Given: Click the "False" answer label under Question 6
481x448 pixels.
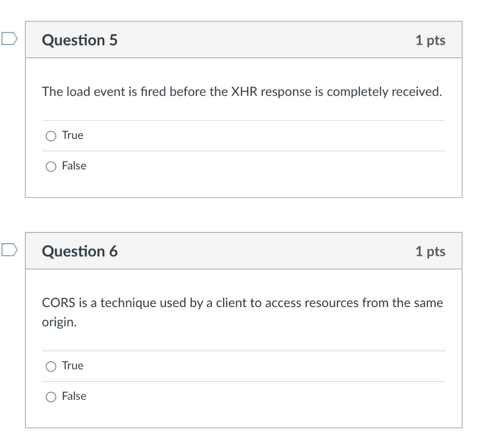Looking at the screenshot, I should (74, 396).
